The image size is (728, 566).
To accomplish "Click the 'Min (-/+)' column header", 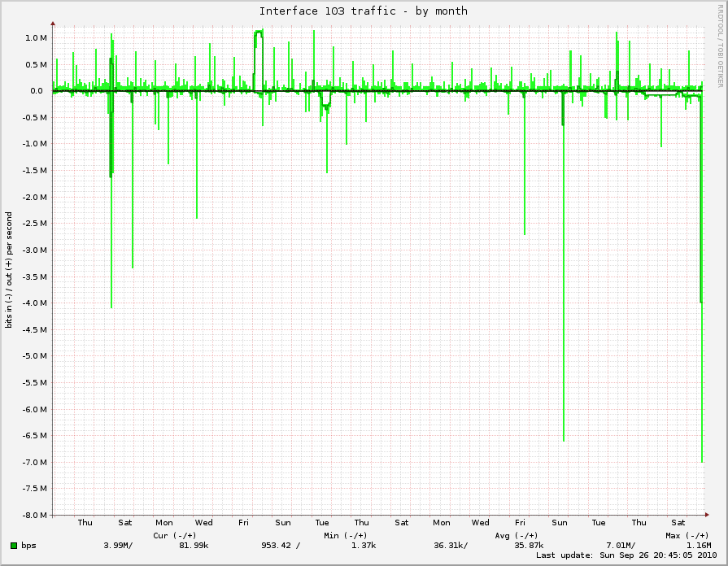I will [345, 535].
